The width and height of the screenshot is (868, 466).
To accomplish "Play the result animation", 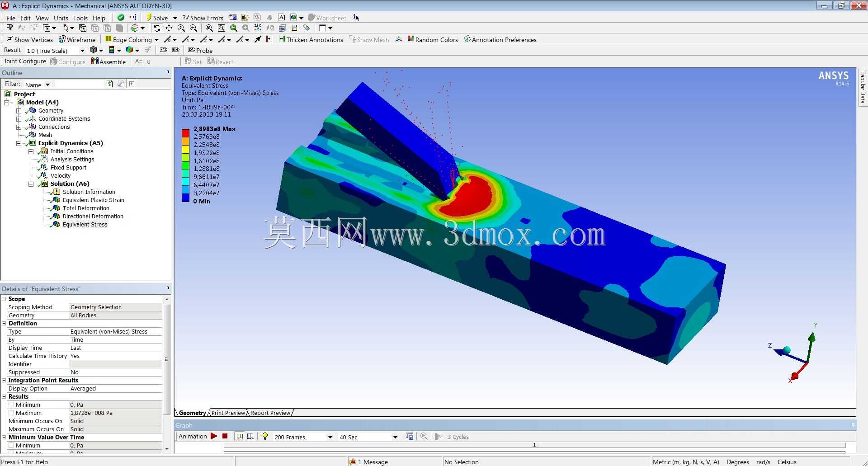I will [214, 436].
